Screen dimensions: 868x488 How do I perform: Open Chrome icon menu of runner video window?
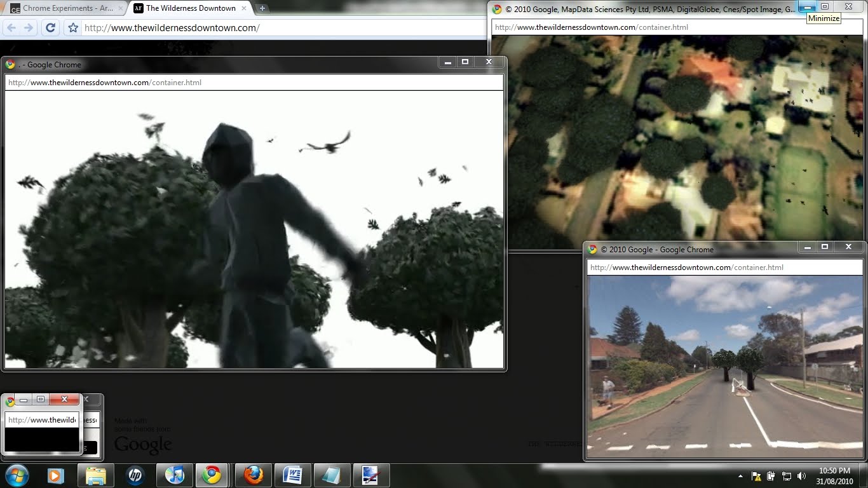[10, 64]
